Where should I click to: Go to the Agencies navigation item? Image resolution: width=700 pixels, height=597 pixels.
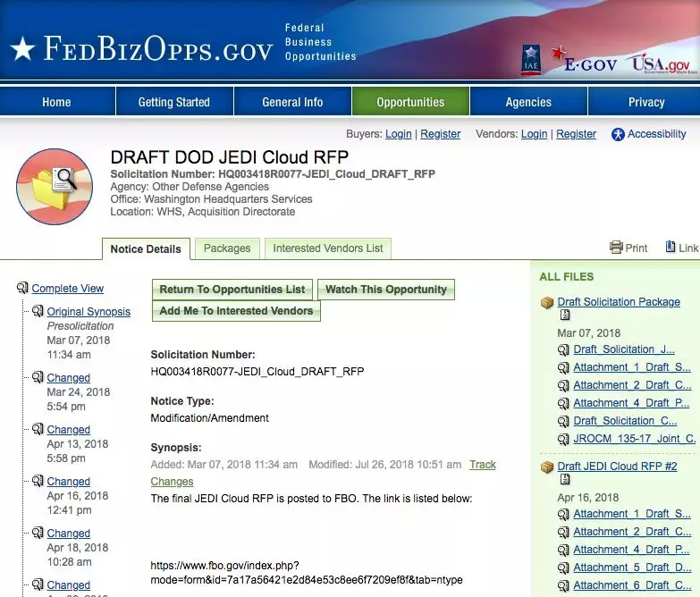pos(528,102)
